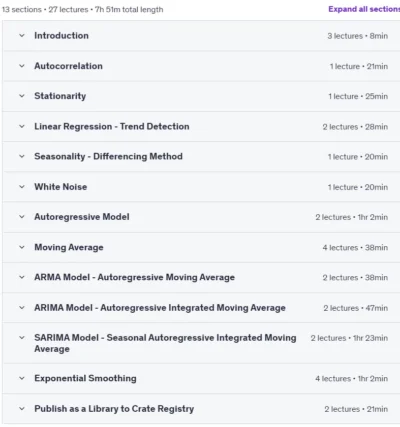Expand the Exponential Smoothing chevron
The width and height of the screenshot is (400, 427).
(22, 378)
